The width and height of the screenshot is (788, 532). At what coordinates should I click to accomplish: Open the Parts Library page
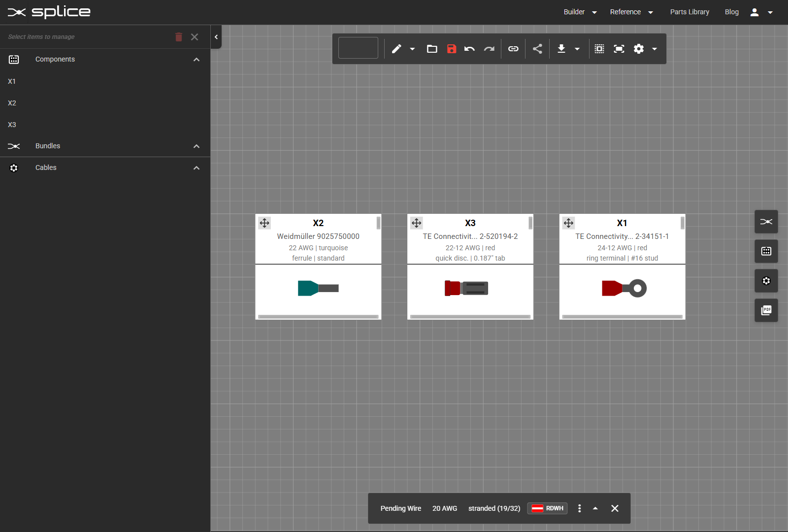[x=689, y=12]
